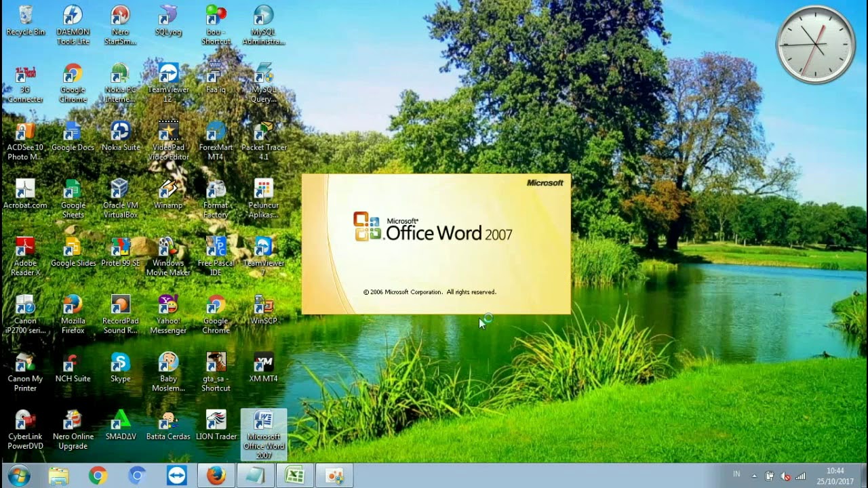
Task: Click the analog clock desktop gadget
Action: tap(815, 45)
